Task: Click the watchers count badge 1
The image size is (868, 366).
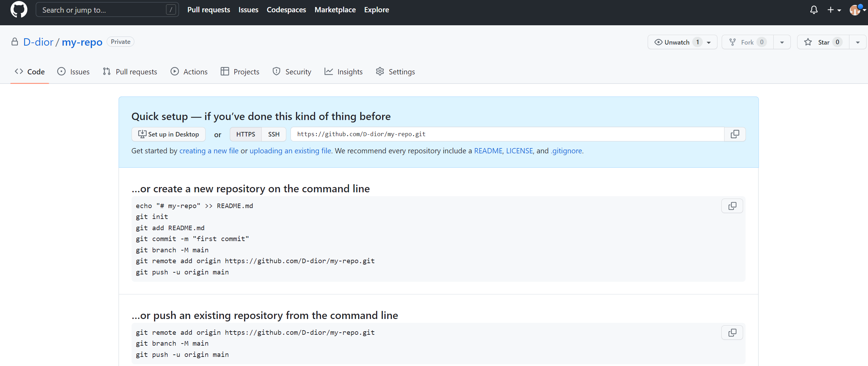Action: point(697,42)
